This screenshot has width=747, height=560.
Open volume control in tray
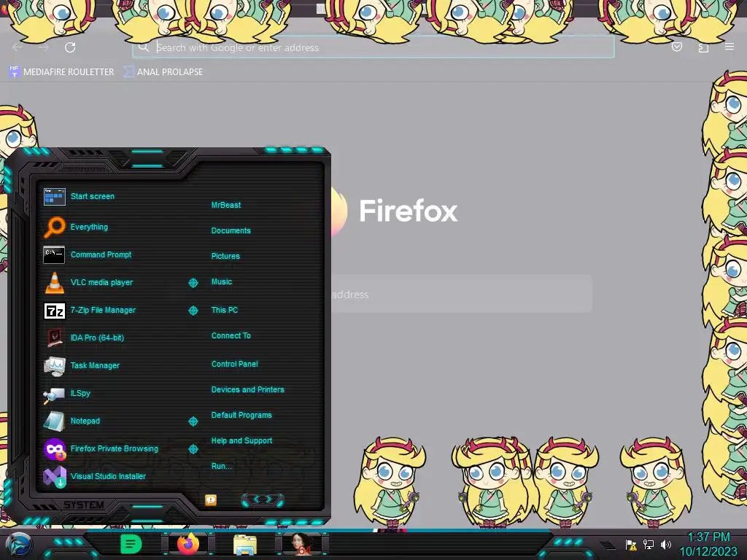[x=665, y=544]
